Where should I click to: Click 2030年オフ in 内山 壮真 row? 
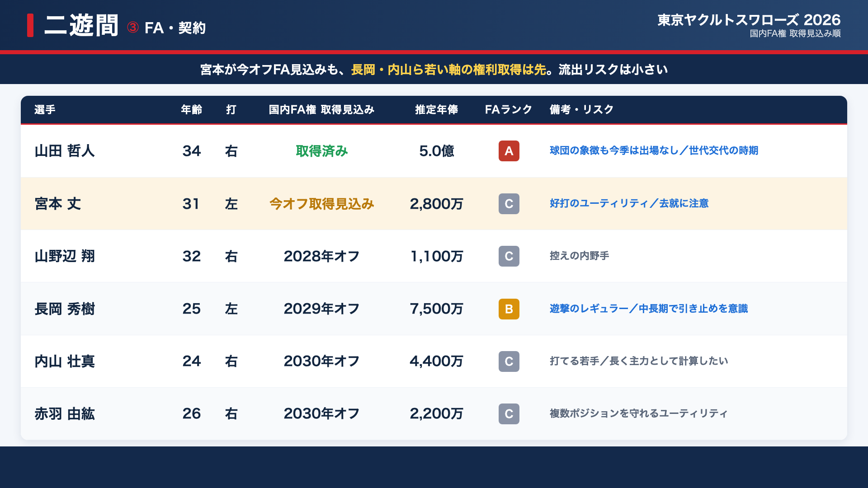click(x=321, y=361)
